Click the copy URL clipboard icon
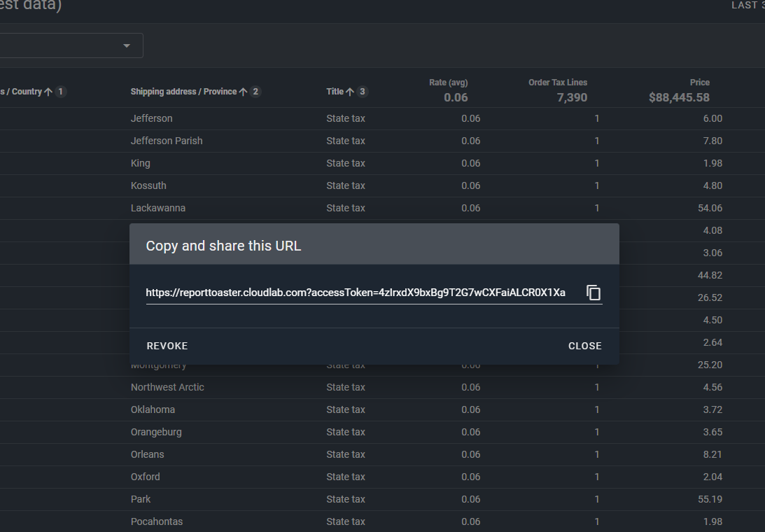This screenshot has height=532, width=765. point(594,293)
